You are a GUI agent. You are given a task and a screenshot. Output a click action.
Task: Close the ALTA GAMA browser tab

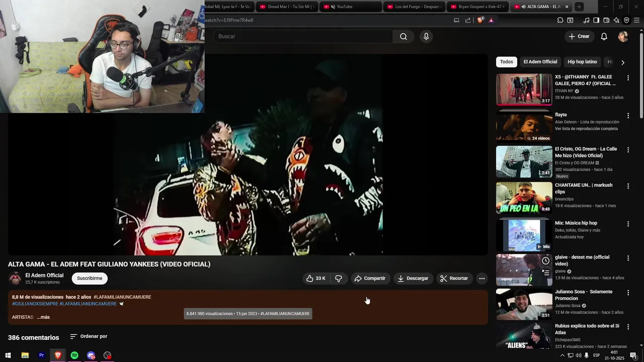coord(567,7)
